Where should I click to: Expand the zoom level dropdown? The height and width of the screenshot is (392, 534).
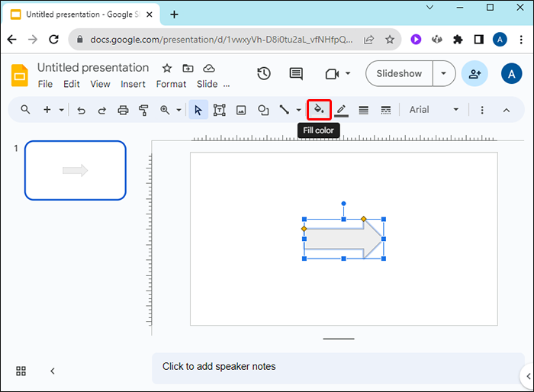pyautogui.click(x=179, y=110)
